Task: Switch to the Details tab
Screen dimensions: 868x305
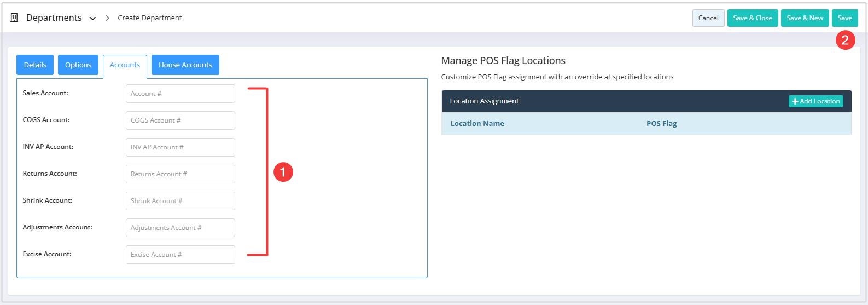Action: point(35,65)
